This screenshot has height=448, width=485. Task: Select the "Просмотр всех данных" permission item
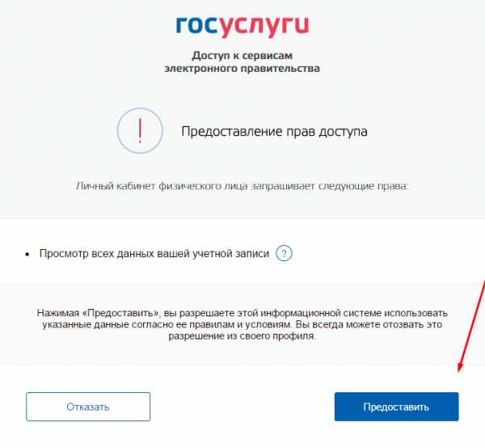[154, 254]
